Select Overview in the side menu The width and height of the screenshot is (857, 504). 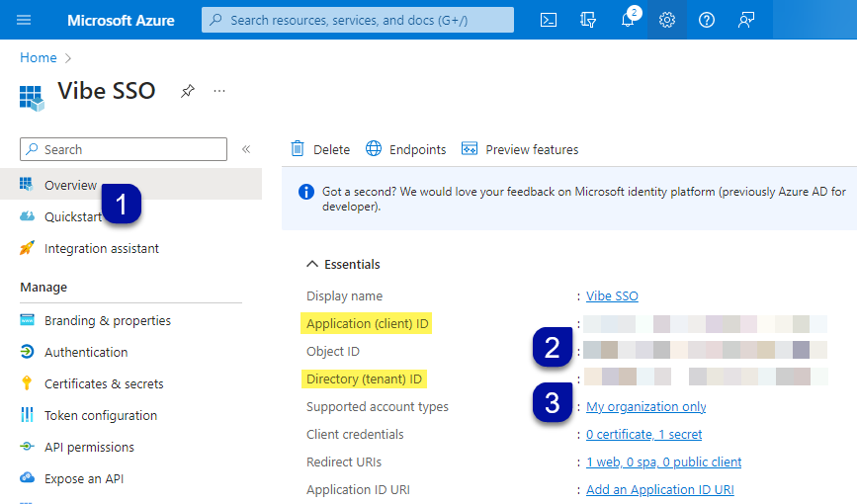(x=131, y=185)
